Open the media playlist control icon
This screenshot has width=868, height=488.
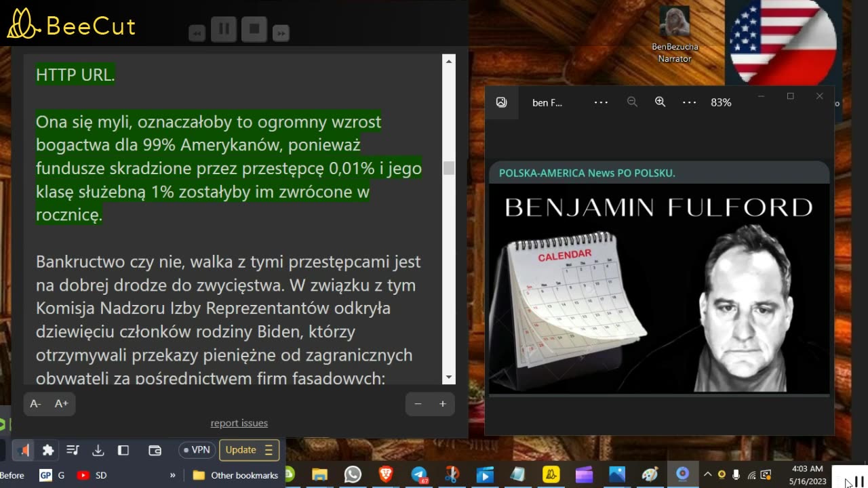(x=73, y=450)
